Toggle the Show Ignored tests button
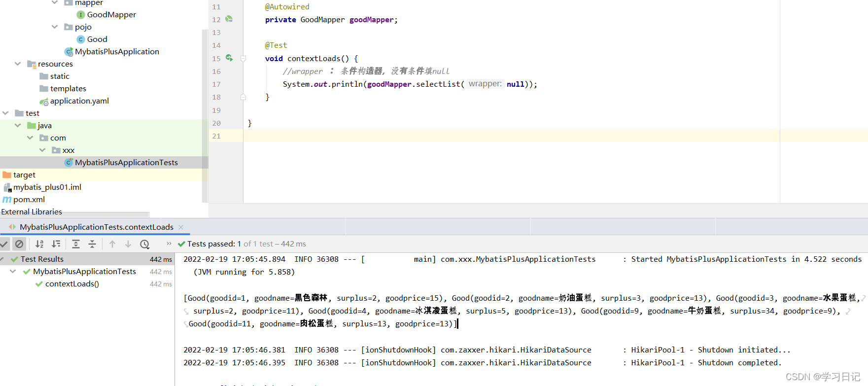Screen dimensions: 868x386 coord(19,244)
